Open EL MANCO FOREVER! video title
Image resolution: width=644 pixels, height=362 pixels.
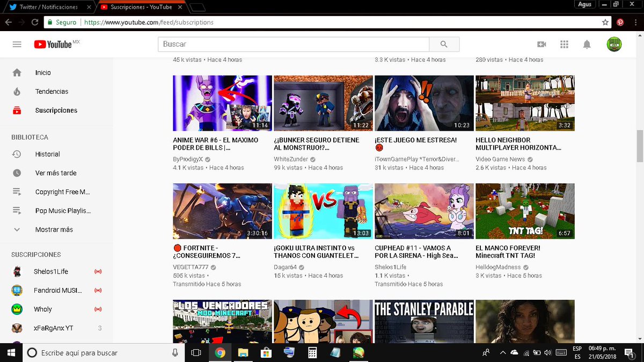pos(508,252)
